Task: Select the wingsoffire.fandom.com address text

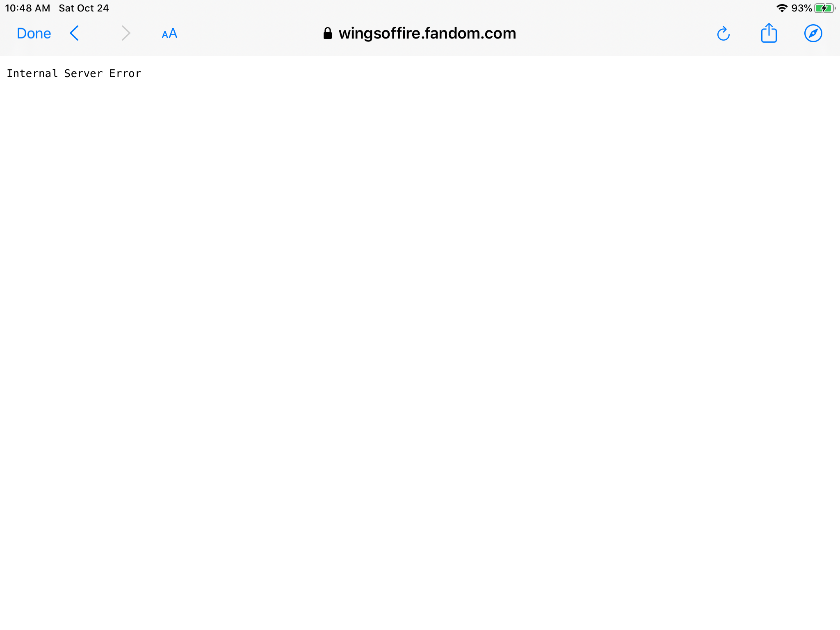Action: 427,33
